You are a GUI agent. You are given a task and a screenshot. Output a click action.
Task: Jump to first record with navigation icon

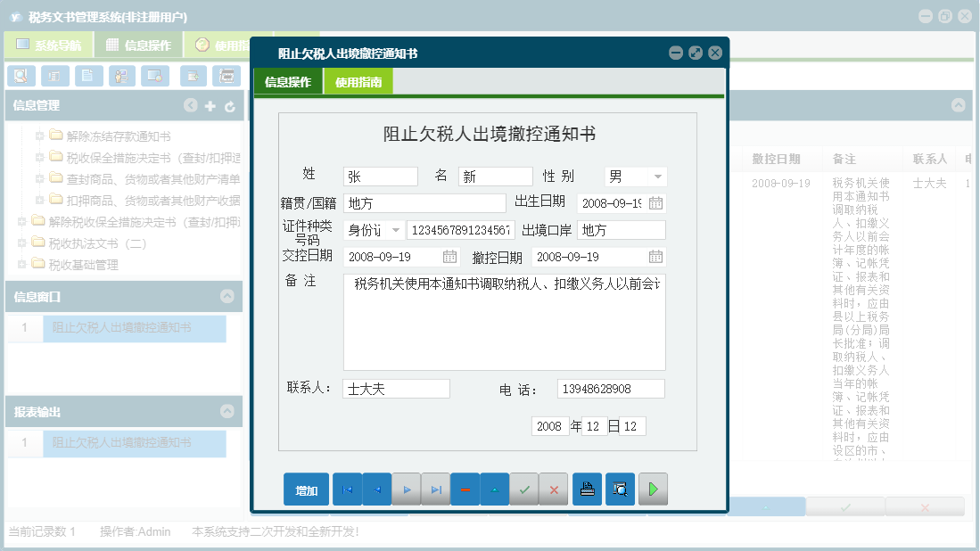coord(347,489)
